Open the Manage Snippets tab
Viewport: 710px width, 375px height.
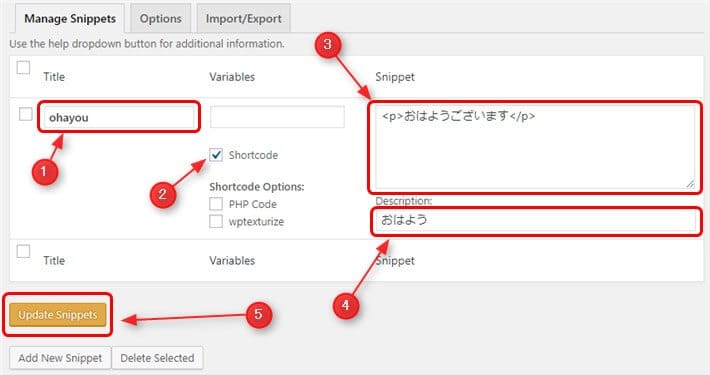(x=70, y=19)
